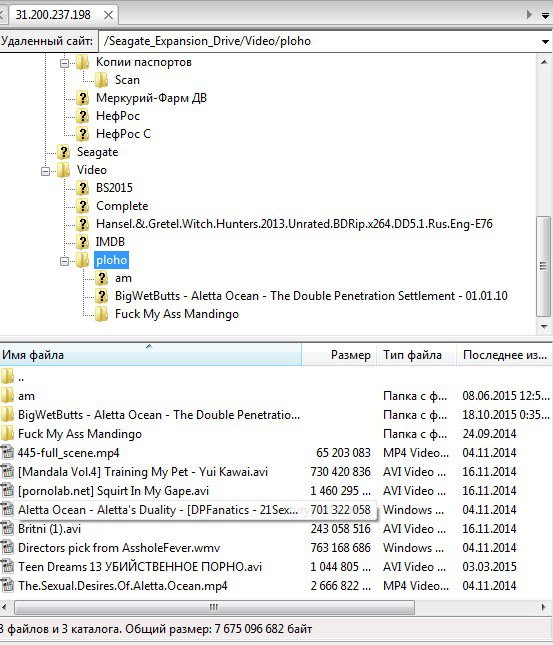Click tree scrollbar up arrow

pyautogui.click(x=544, y=62)
